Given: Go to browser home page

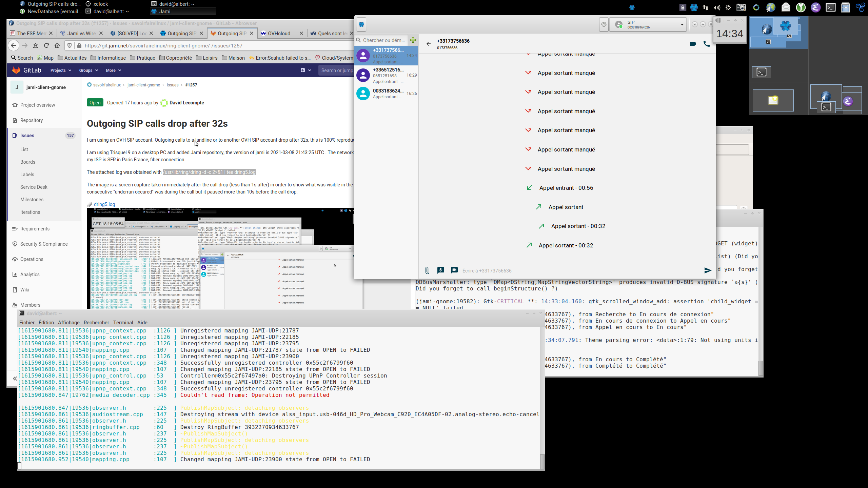Looking at the screenshot, I should 57,45.
